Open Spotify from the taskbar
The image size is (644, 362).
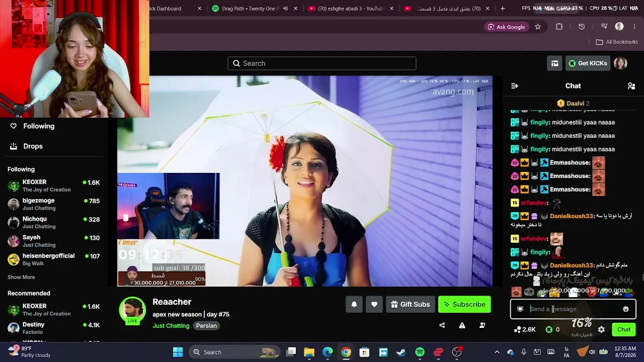click(x=420, y=352)
